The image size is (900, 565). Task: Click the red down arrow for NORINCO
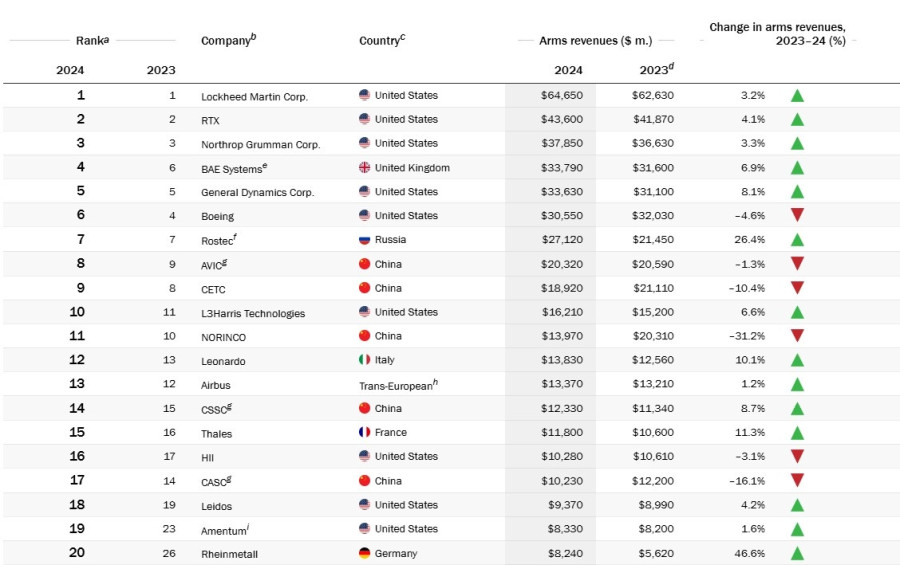point(797,335)
